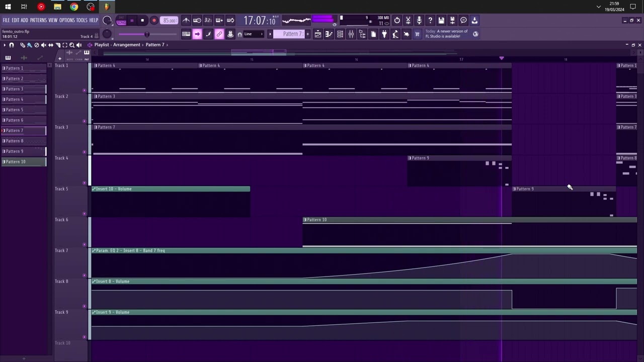Click the metronome icon in the toolbar
Screen dimensions: 644x362
pos(187,20)
